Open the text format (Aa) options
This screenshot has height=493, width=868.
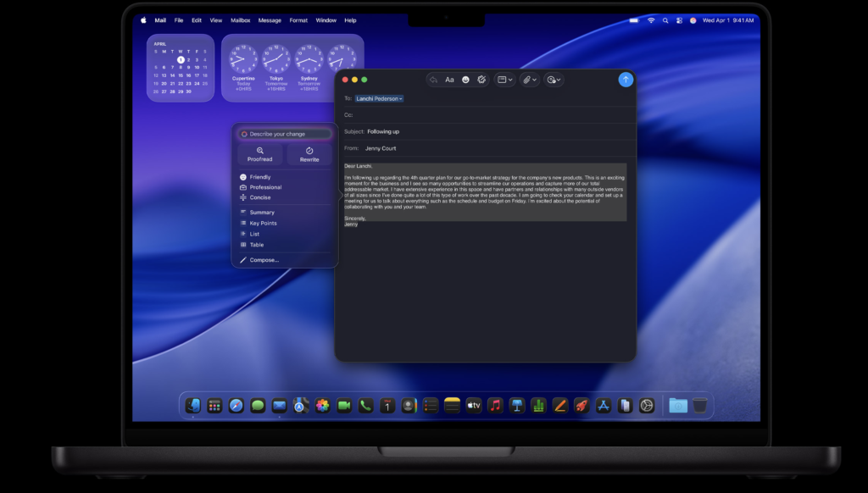(449, 80)
